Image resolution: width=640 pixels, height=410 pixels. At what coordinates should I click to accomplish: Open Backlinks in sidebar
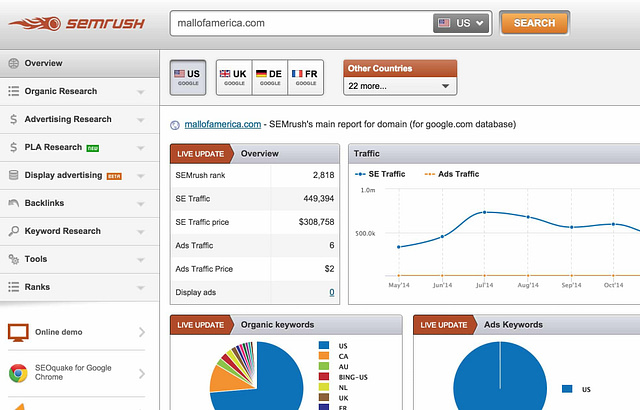79,203
